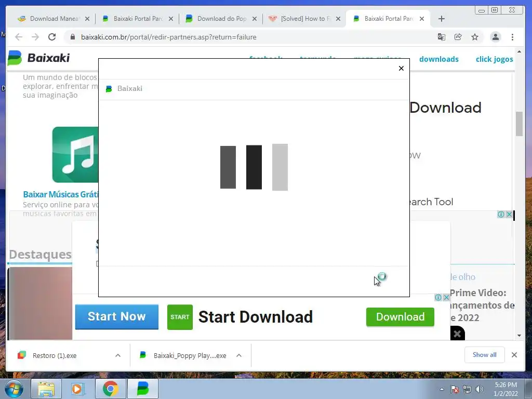Screen dimensions: 532x399
Task: Reload the current page
Action: coord(52,37)
